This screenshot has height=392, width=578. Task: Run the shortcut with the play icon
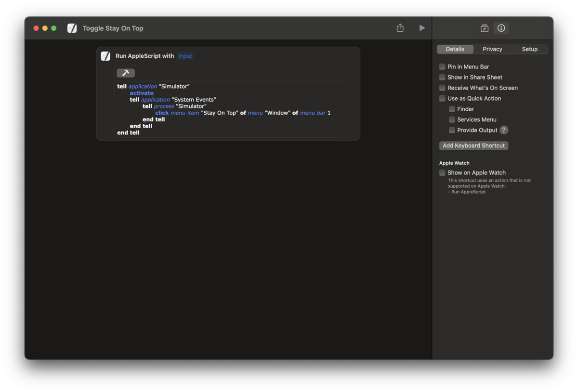(422, 27)
